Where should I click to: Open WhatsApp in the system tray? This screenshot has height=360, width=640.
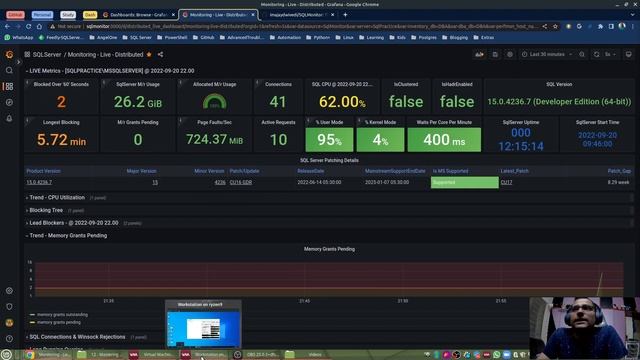tap(496, 355)
